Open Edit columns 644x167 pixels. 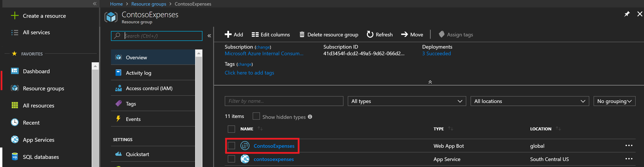pyautogui.click(x=271, y=34)
